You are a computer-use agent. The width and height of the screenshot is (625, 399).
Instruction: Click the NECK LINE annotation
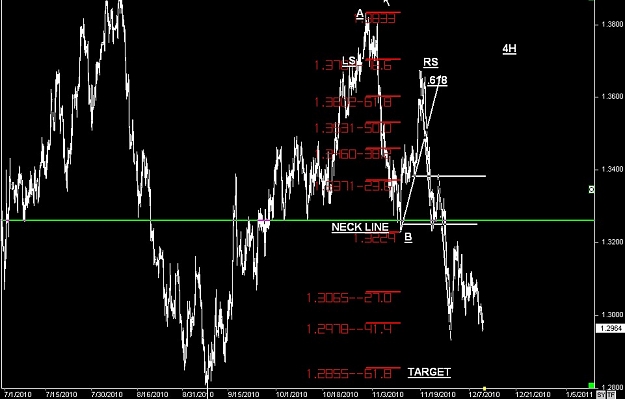(x=360, y=228)
